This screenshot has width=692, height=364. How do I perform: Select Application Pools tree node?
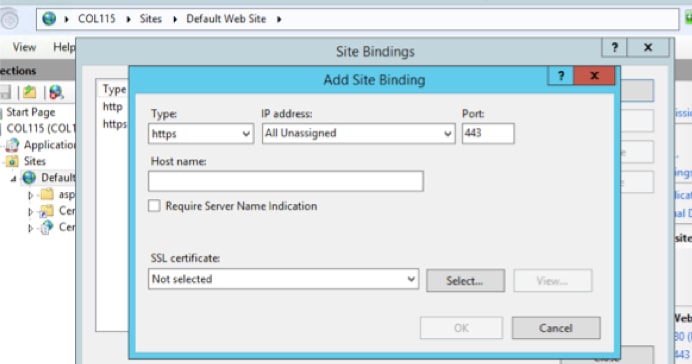[50, 145]
